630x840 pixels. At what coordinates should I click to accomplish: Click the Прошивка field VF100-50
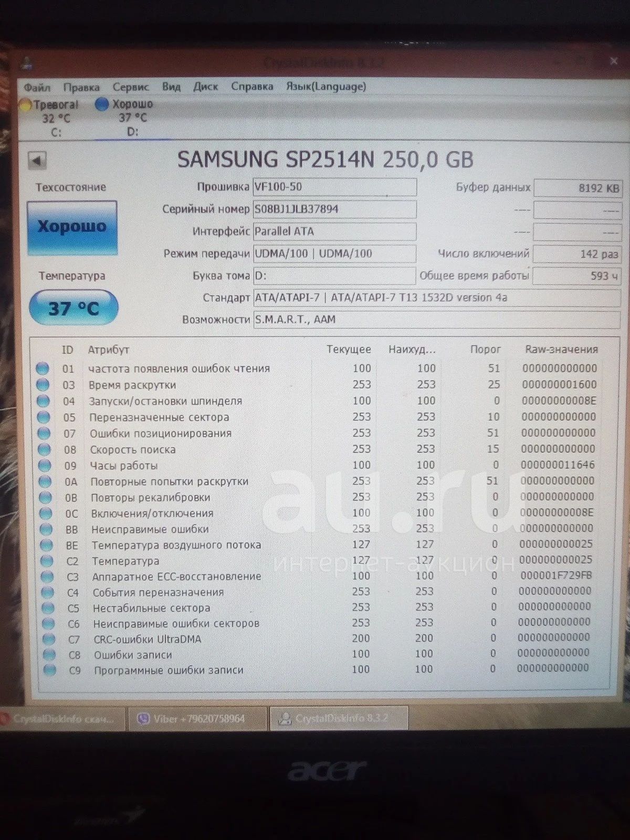(335, 187)
